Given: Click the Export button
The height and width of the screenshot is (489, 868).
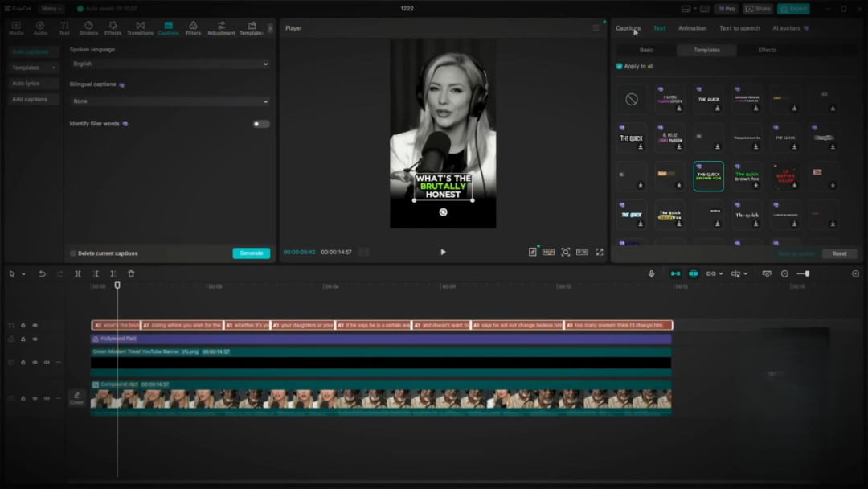Looking at the screenshot, I should pos(793,9).
